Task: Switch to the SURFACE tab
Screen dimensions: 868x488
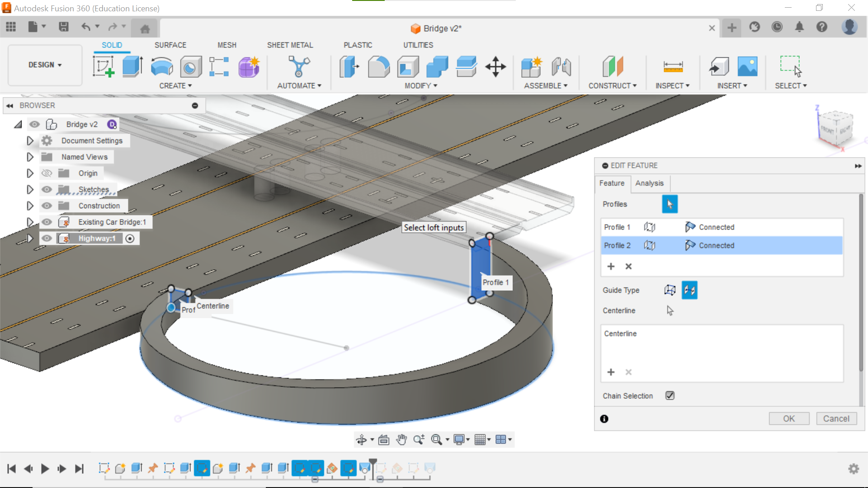Action: click(170, 45)
